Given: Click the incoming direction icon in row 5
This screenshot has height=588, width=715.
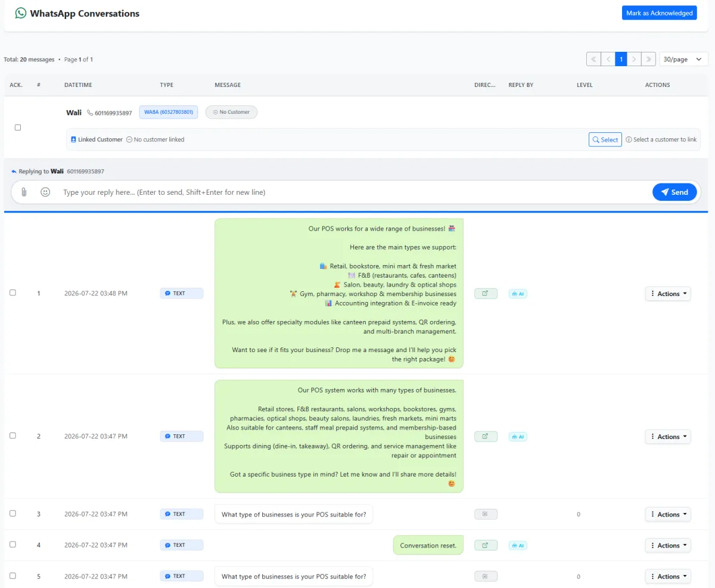Looking at the screenshot, I should [486, 576].
